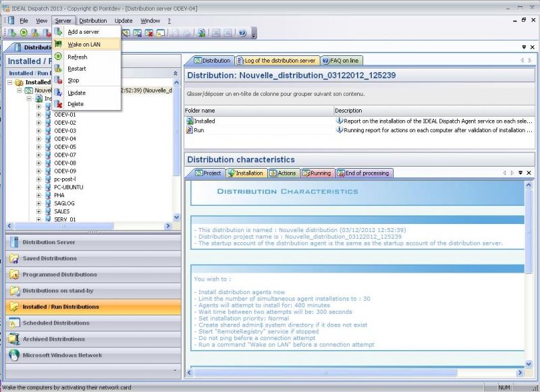The height and width of the screenshot is (392, 540).
Task: Select Wake on LAN from Server menu
Action: [x=83, y=45]
